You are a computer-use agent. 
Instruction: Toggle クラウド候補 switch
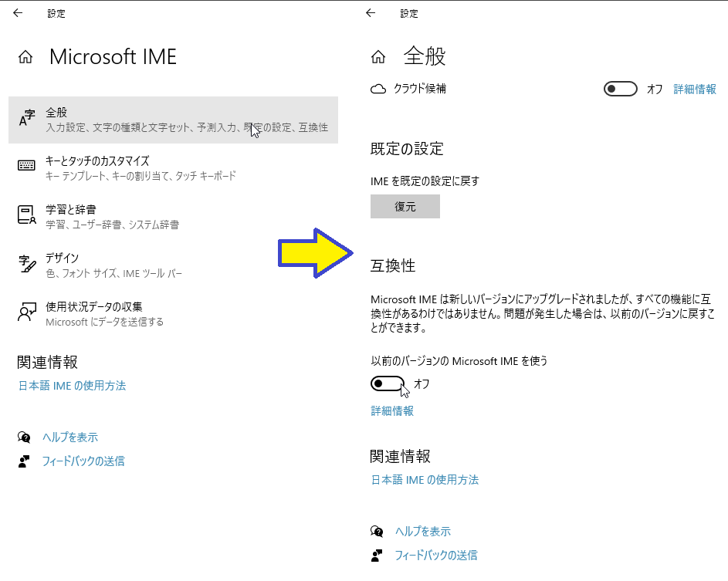620,89
